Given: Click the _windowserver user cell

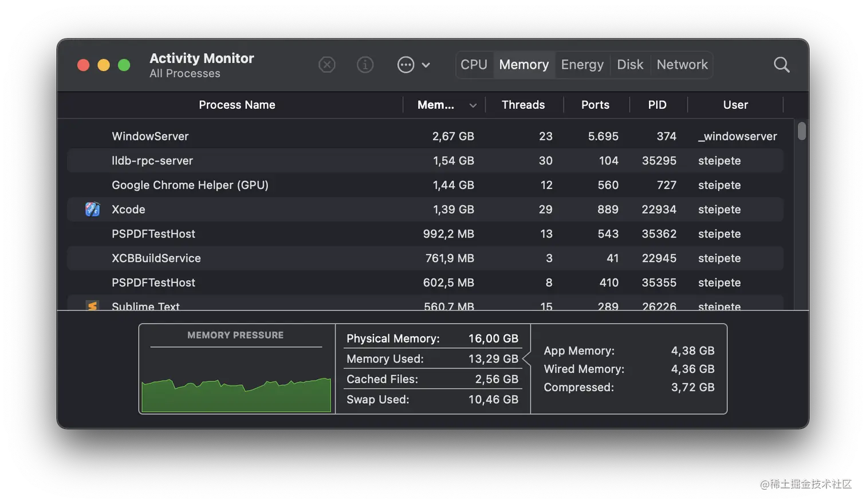Looking at the screenshot, I should [738, 136].
